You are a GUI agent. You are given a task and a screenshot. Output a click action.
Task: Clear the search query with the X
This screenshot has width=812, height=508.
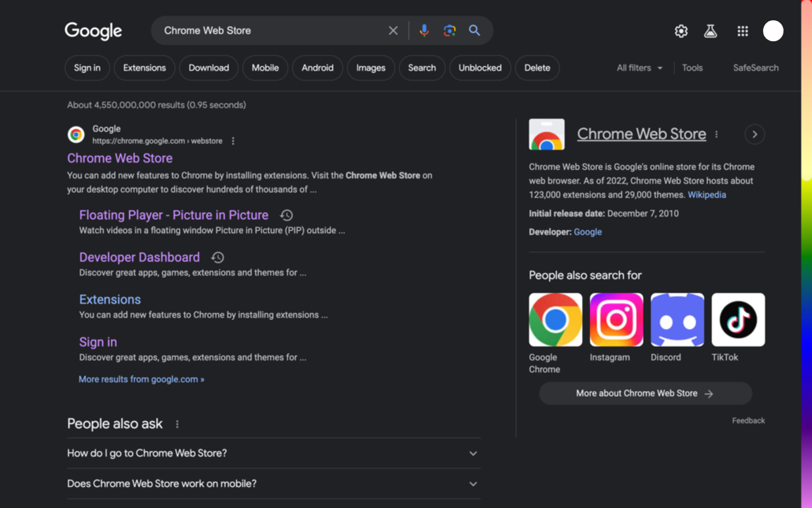[x=393, y=30]
